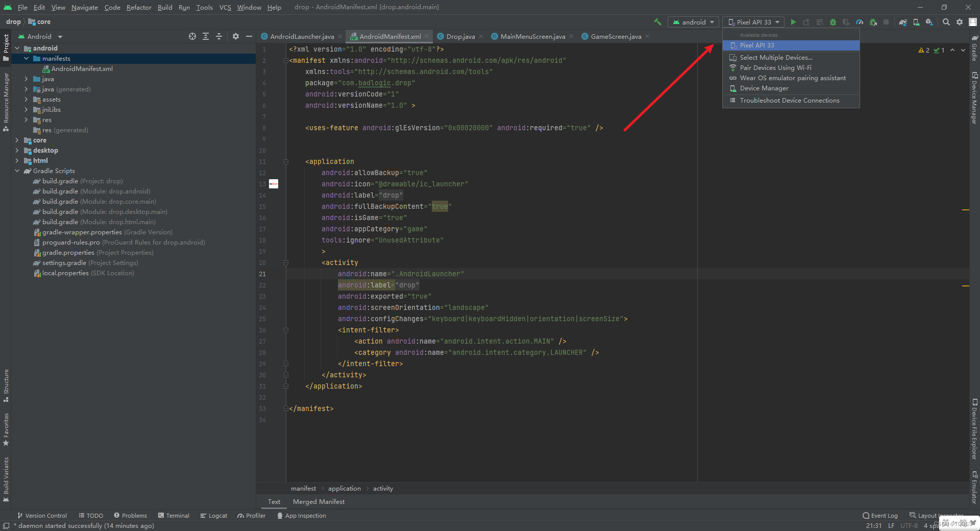Click the Make Project hammer icon
The width and height of the screenshot is (980, 531).
[x=657, y=22]
